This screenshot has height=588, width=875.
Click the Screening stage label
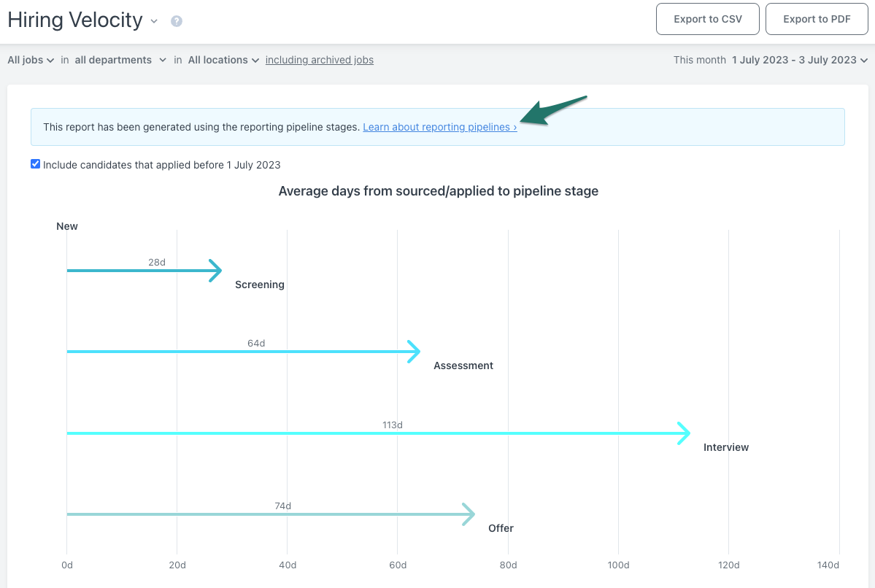click(x=260, y=285)
